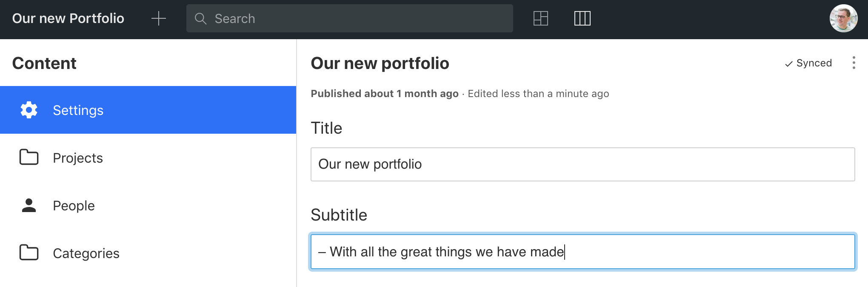
Task: Click the People person icon
Action: tap(28, 205)
